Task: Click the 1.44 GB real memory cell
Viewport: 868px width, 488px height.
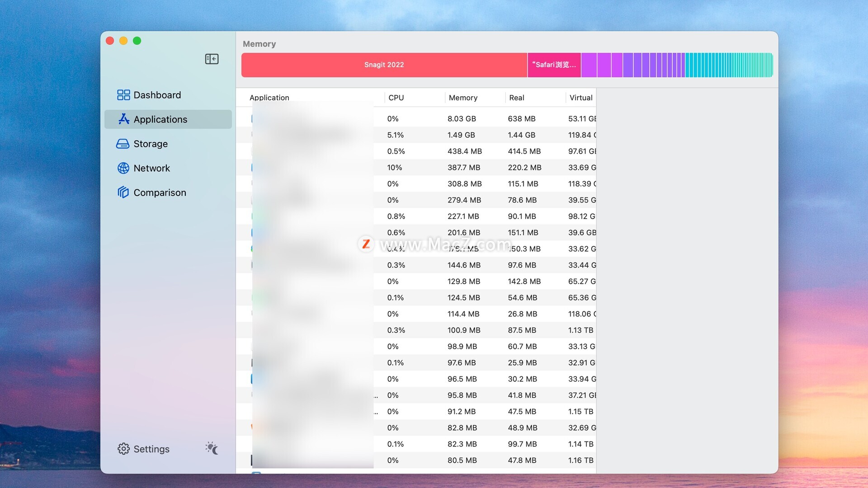Action: click(x=521, y=135)
